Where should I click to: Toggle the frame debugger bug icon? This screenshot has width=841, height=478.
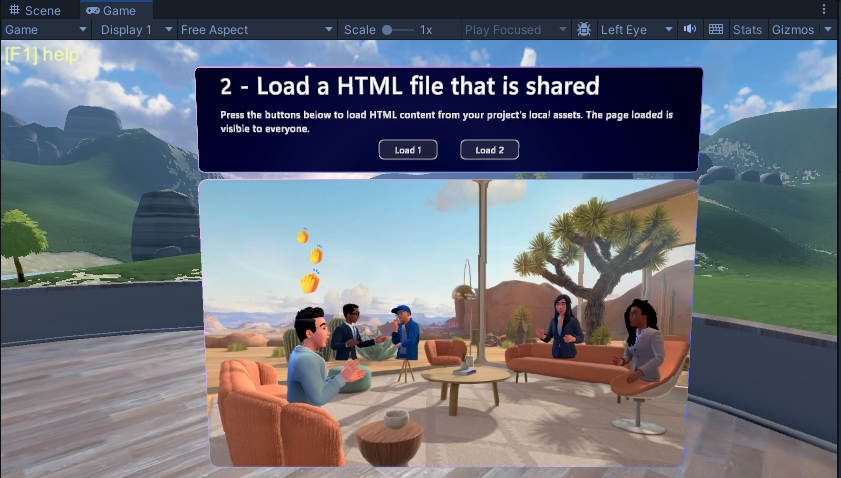pyautogui.click(x=584, y=30)
